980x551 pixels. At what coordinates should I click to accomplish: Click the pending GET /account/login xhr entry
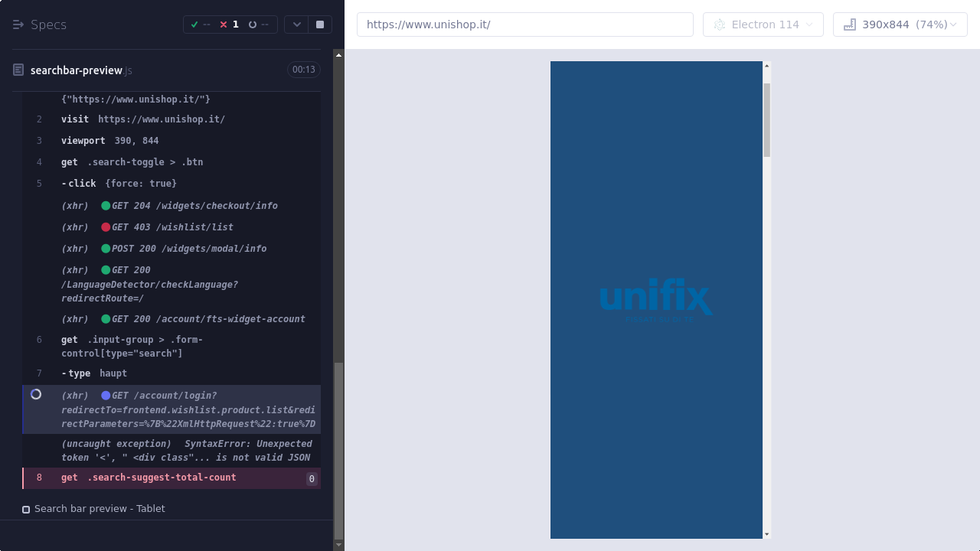pos(188,409)
